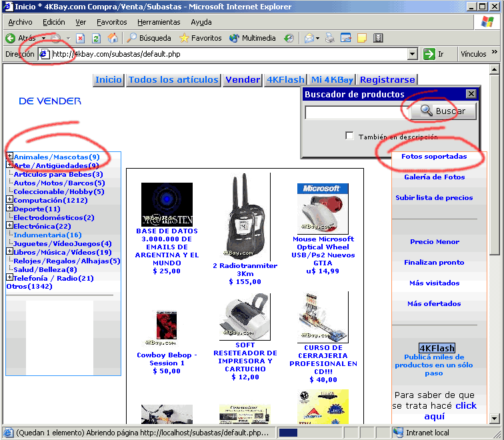Switch to Registrarse tab

click(x=387, y=80)
